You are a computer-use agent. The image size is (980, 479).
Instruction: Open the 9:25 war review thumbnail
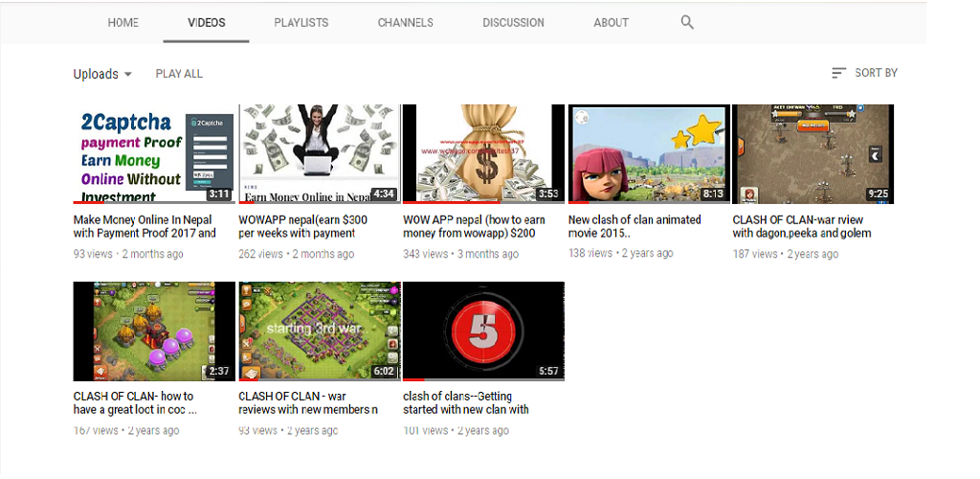point(813,154)
